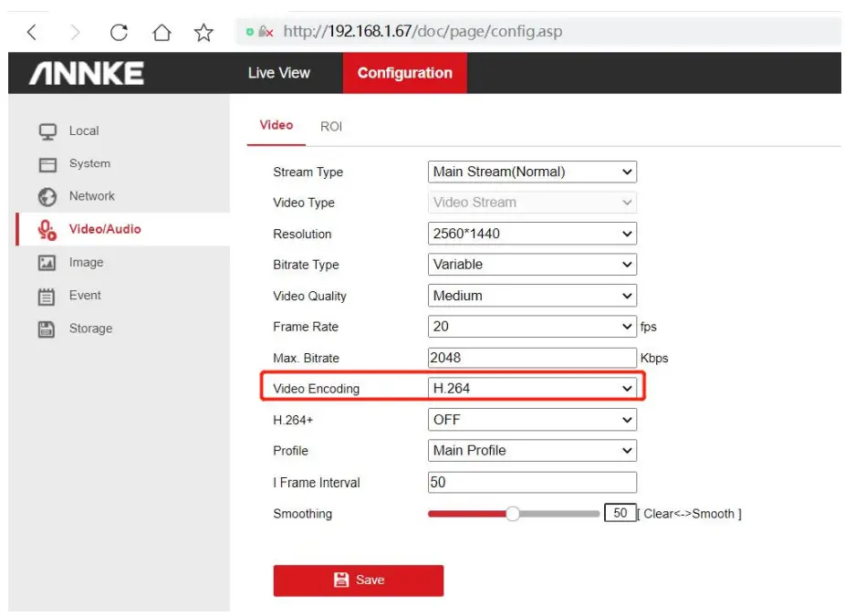Open the Storage settings section
845x616 pixels.
[x=90, y=329]
